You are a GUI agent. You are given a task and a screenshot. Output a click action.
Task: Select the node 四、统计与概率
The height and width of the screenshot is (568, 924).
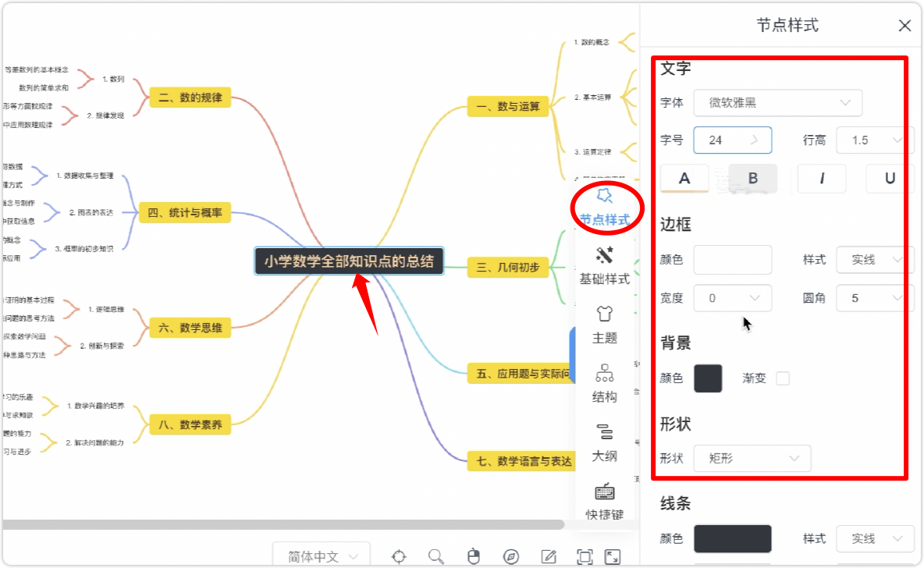pos(184,213)
